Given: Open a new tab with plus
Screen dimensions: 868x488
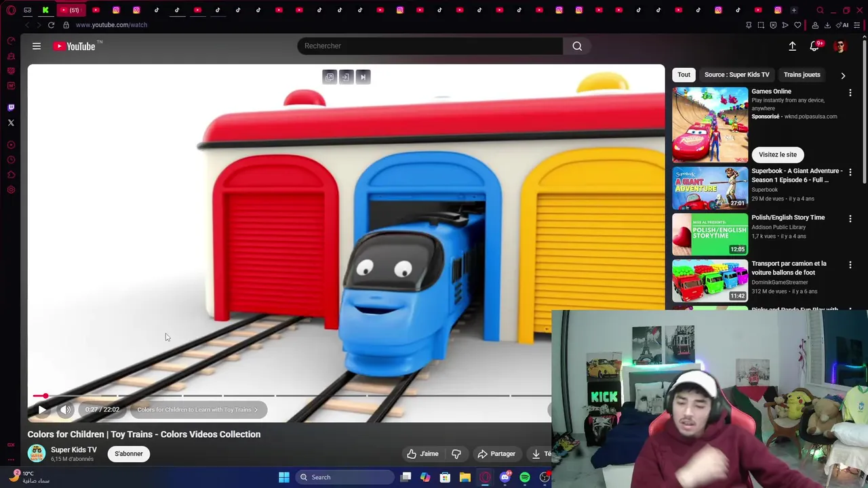Looking at the screenshot, I should pos(794,10).
